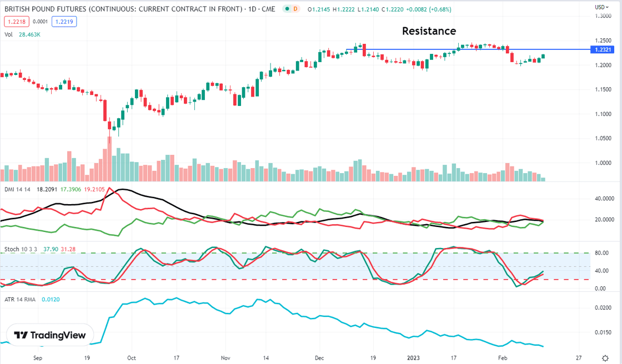Image resolution: width=622 pixels, height=364 pixels.
Task: Click the 1.1000 price axis label
Action: point(603,114)
